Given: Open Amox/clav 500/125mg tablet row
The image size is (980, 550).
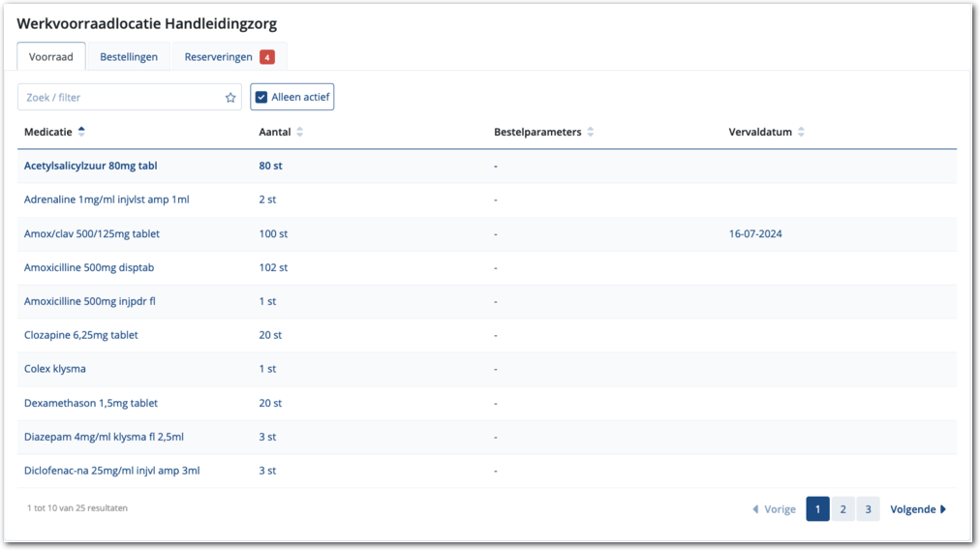Looking at the screenshot, I should pyautogui.click(x=92, y=233).
